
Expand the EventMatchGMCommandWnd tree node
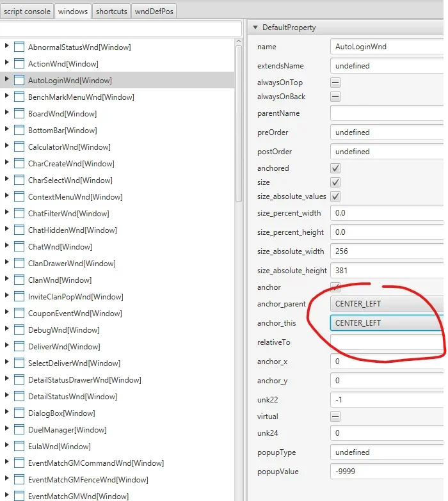(x=6, y=461)
